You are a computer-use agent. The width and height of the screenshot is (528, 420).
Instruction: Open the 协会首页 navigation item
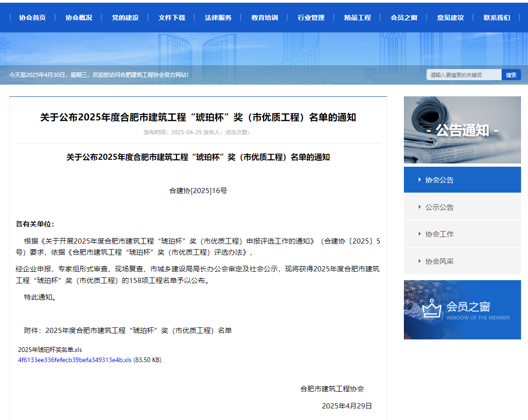click(32, 18)
